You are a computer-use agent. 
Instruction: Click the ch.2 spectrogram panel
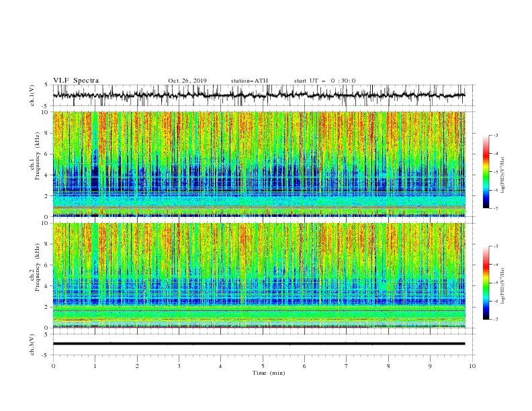(259, 275)
